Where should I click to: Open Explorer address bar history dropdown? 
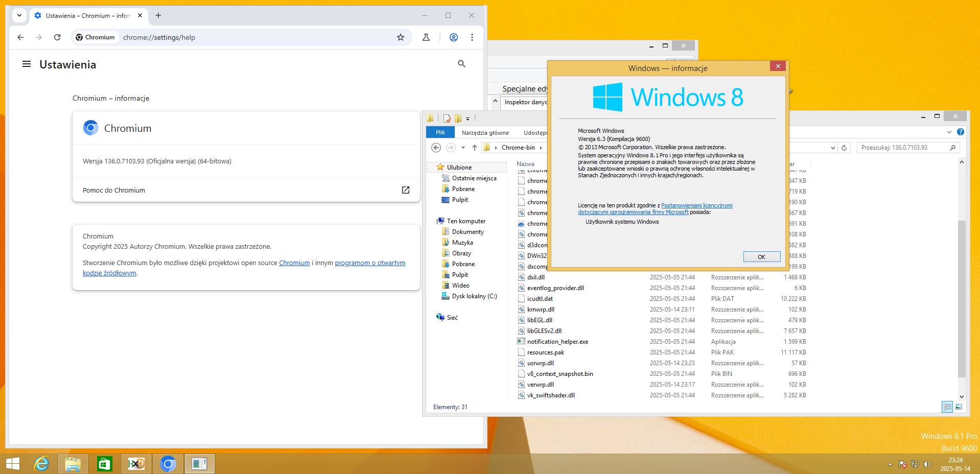833,148
